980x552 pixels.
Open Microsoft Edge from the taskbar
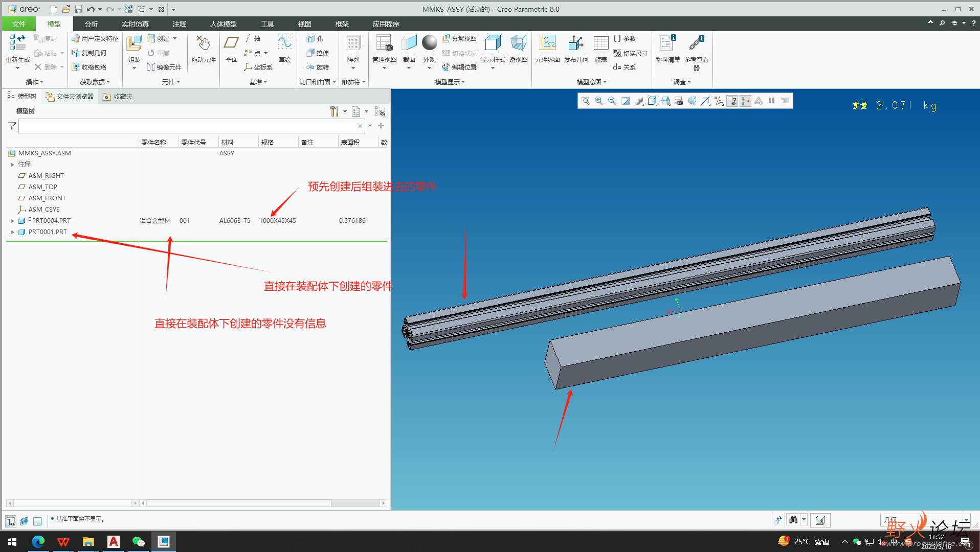(x=38, y=542)
